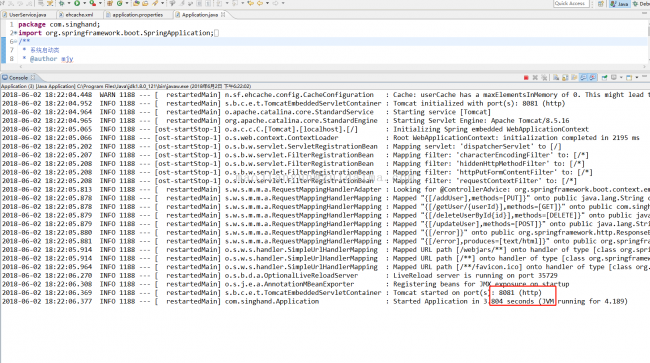Click the Search flashlight icon
The width and height of the screenshot is (650, 363).
155,3
